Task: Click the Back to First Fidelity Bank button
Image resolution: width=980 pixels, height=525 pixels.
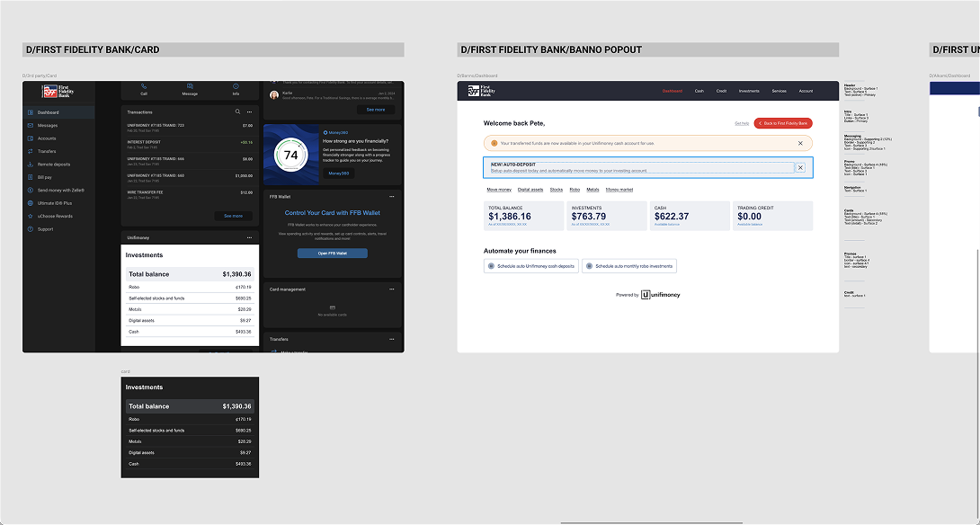Action: (783, 123)
